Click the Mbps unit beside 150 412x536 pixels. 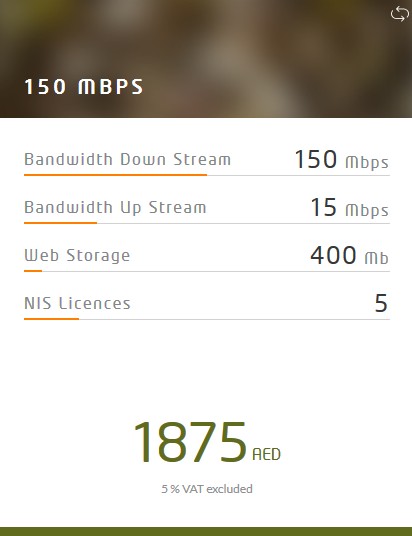click(367, 163)
